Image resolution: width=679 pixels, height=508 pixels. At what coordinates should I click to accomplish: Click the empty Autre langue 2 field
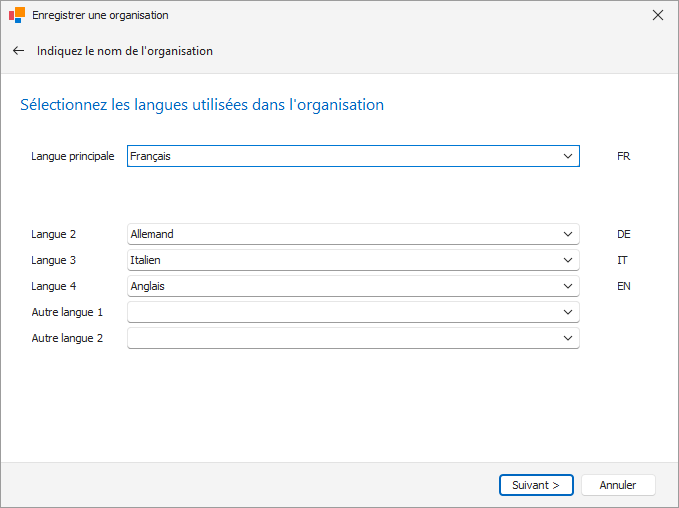coord(353,338)
